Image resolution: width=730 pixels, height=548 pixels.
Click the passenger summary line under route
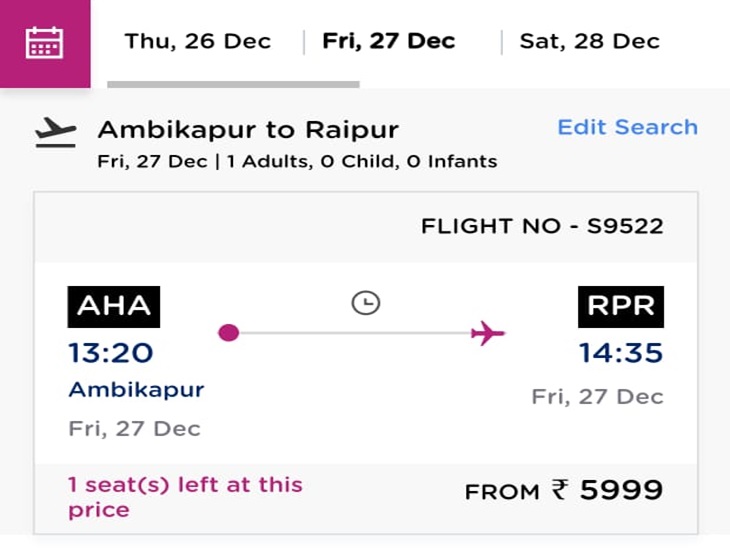(x=297, y=161)
